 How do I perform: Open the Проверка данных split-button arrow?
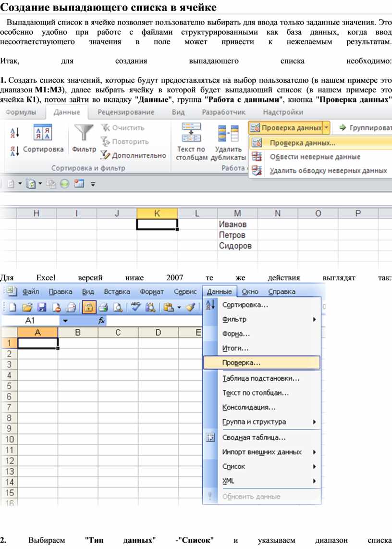(x=326, y=128)
